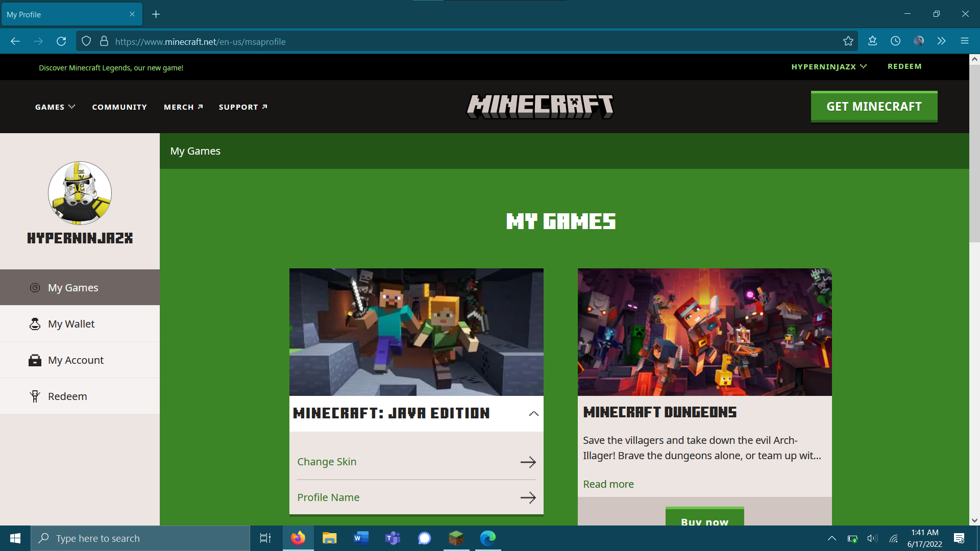Click the page vertical scrollbar thumb
The height and width of the screenshot is (551, 980).
tap(974, 153)
